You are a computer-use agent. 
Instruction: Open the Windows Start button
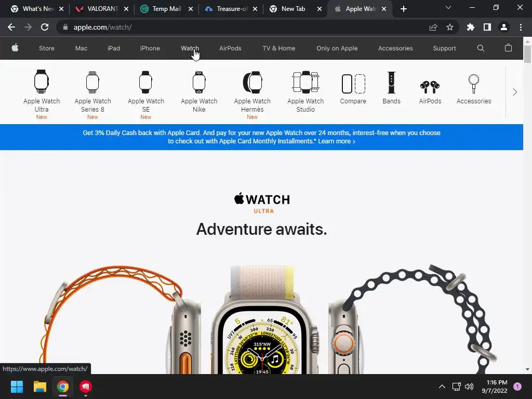point(17,387)
